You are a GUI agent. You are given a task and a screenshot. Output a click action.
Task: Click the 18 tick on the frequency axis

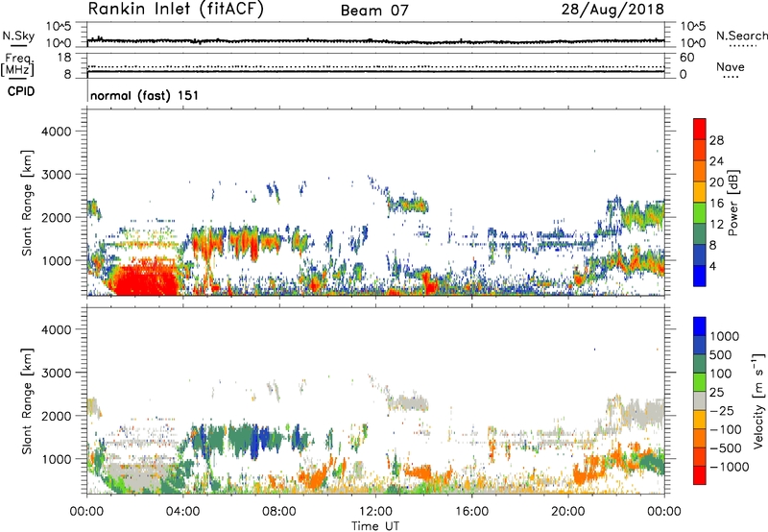tap(64, 58)
